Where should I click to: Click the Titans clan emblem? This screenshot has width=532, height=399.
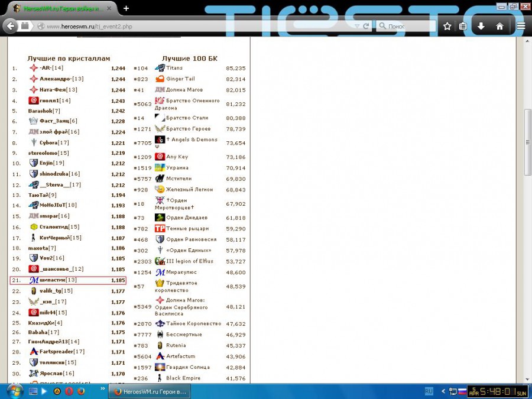160,68
